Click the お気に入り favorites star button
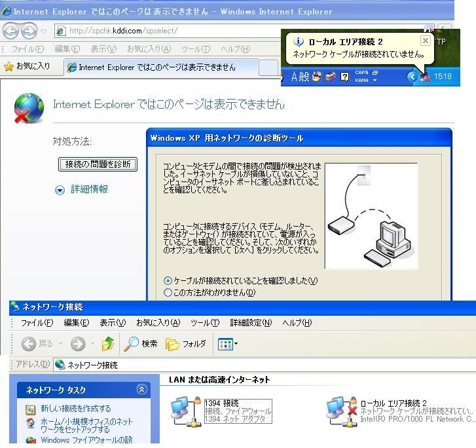This screenshot has height=448, width=476. (27, 66)
